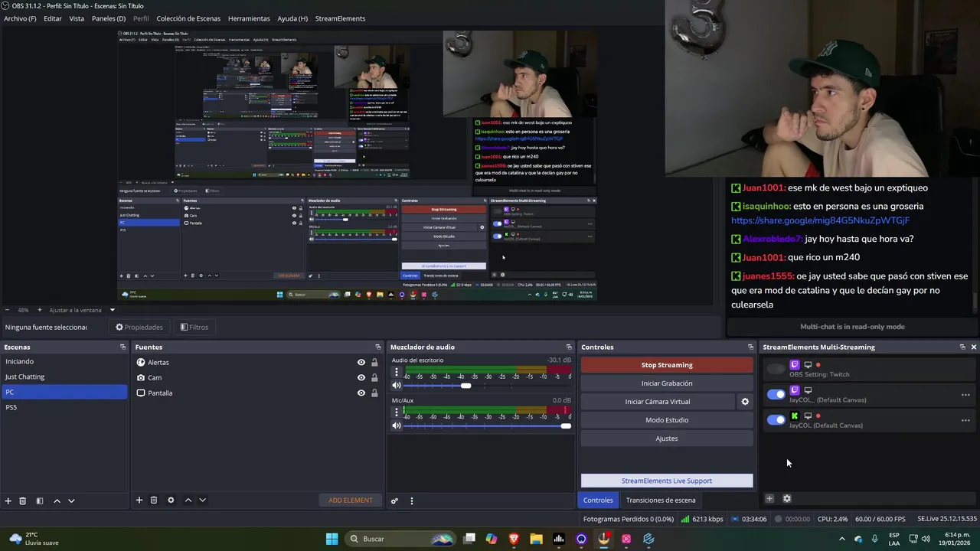Undock the Escenas panel
The image size is (980, 551).
point(122,347)
